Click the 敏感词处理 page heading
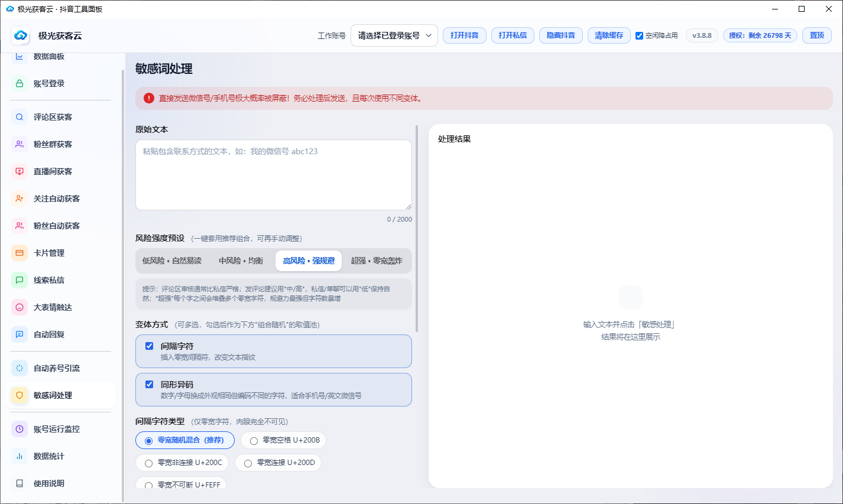 [164, 69]
